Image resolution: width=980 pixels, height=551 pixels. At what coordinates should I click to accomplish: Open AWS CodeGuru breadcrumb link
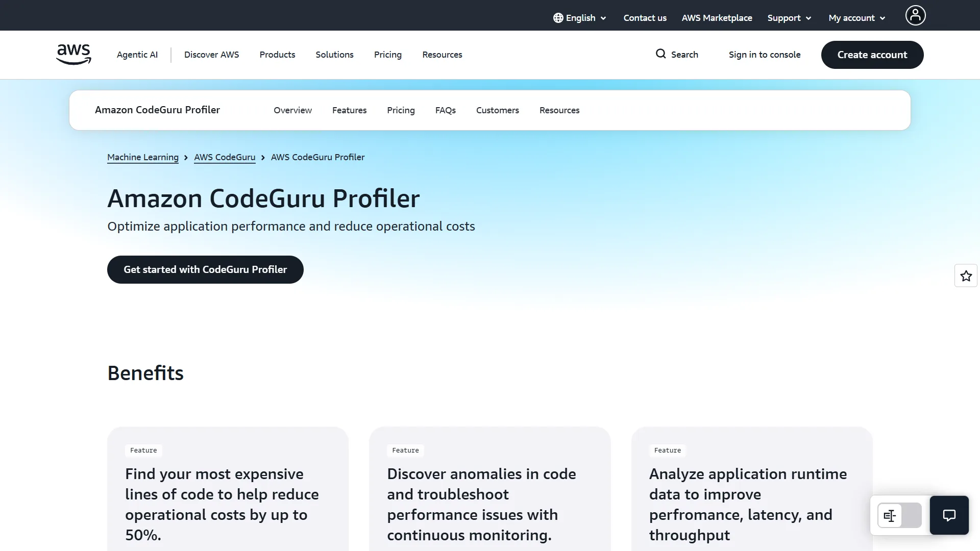(x=225, y=157)
